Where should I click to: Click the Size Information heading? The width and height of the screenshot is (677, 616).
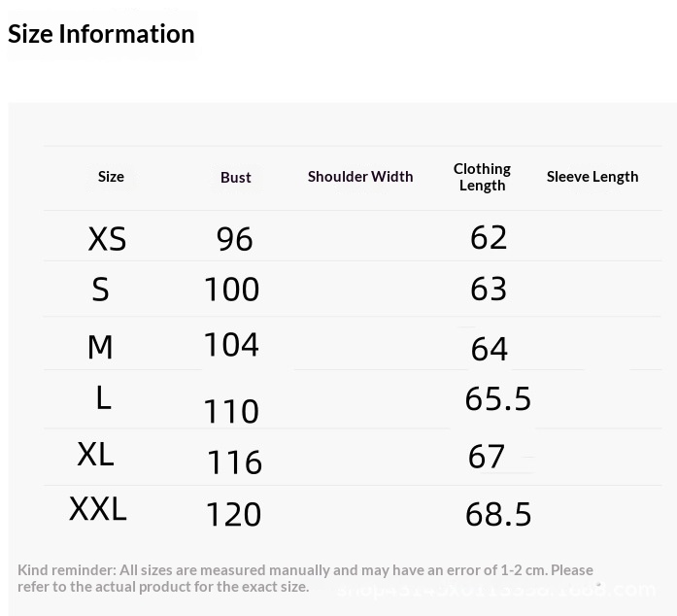click(x=101, y=34)
